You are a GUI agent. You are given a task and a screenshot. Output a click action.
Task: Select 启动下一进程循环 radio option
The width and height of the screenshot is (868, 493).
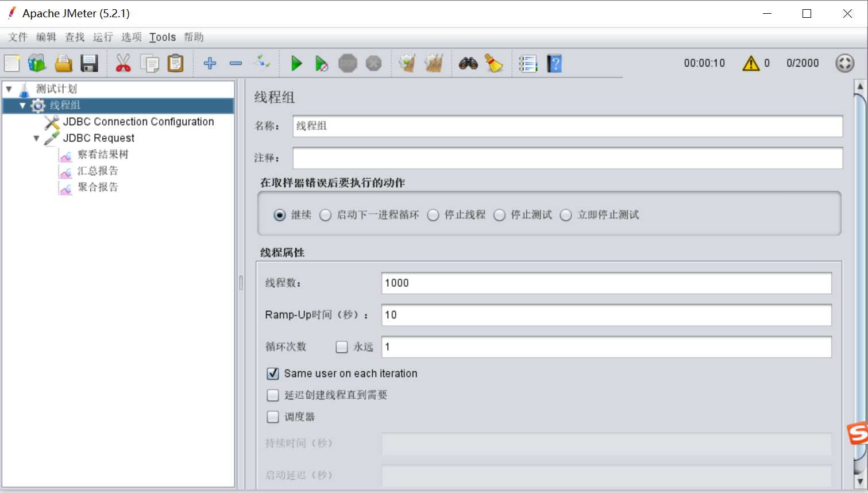(326, 215)
